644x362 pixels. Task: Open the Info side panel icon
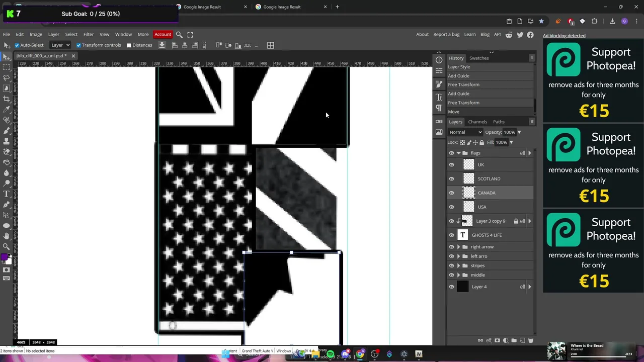pyautogui.click(x=439, y=60)
